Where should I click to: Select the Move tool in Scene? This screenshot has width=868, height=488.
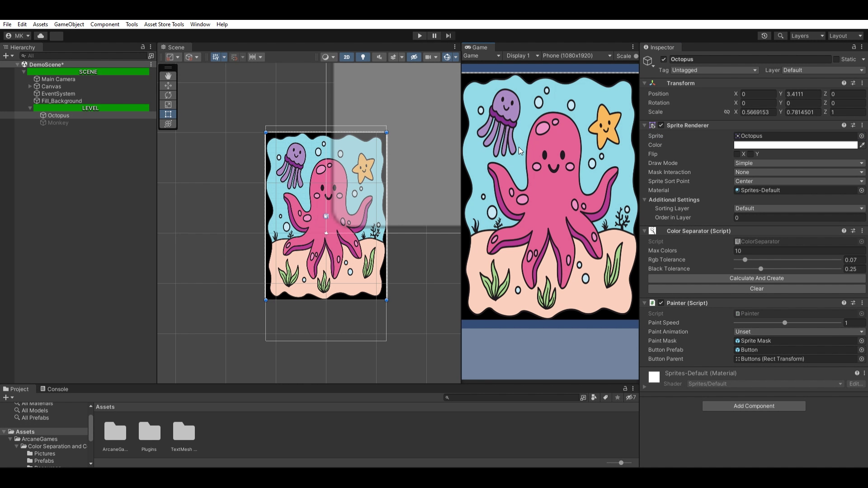168,85
